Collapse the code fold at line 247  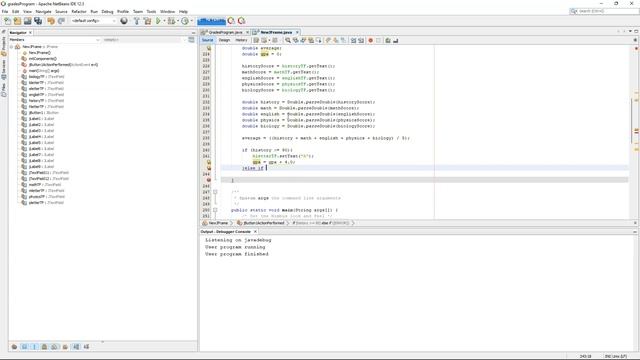(x=215, y=192)
